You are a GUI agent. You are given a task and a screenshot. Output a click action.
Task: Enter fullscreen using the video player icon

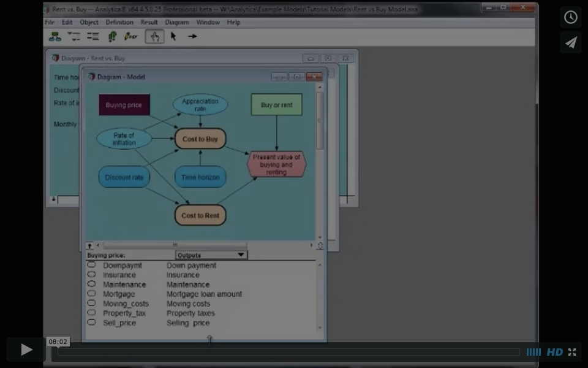[x=572, y=352]
